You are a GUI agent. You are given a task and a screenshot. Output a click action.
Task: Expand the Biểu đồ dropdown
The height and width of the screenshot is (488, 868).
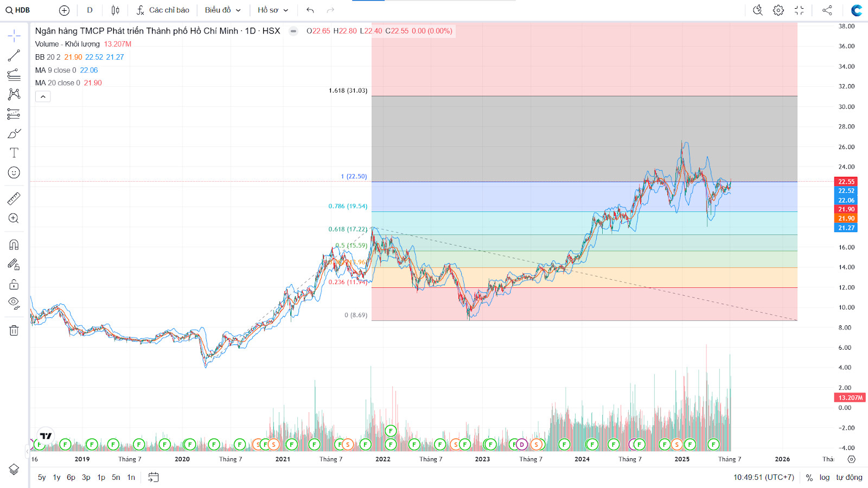(x=222, y=10)
